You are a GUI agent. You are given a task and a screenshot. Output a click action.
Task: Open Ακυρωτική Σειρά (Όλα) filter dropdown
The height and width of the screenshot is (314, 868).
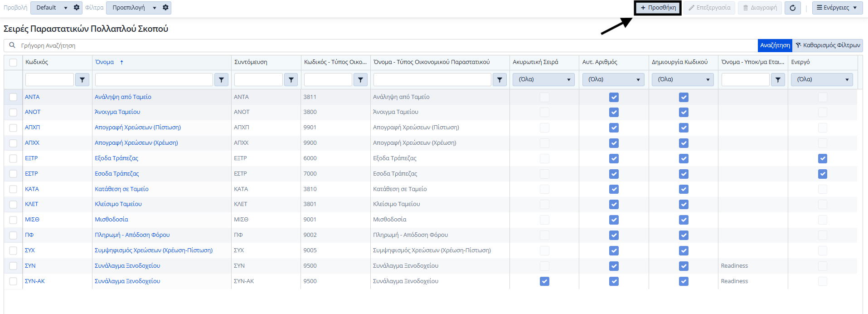(x=544, y=80)
